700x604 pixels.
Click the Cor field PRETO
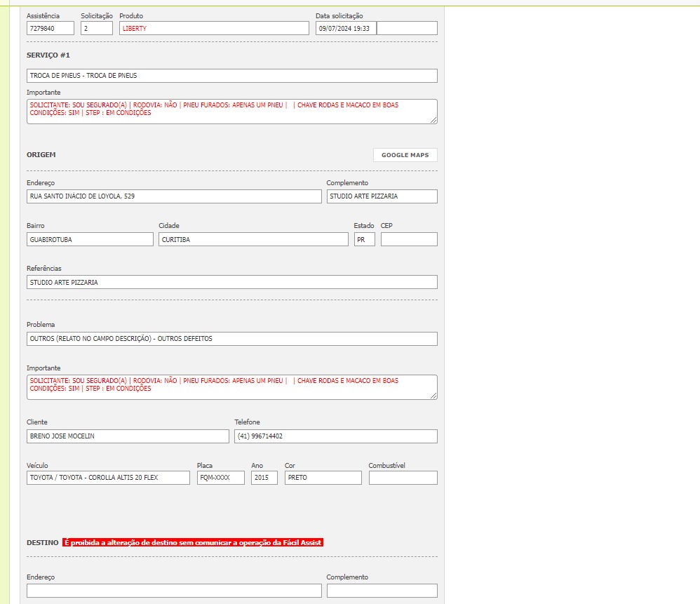click(323, 478)
